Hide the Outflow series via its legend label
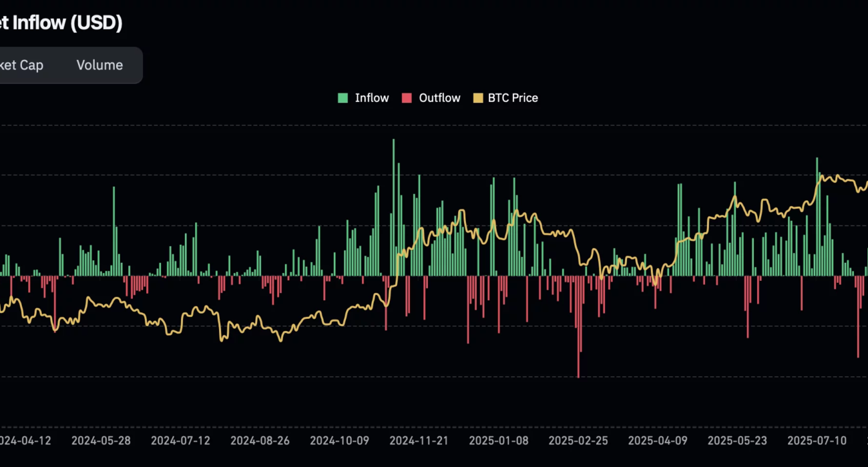This screenshot has height=467, width=868. (x=439, y=98)
